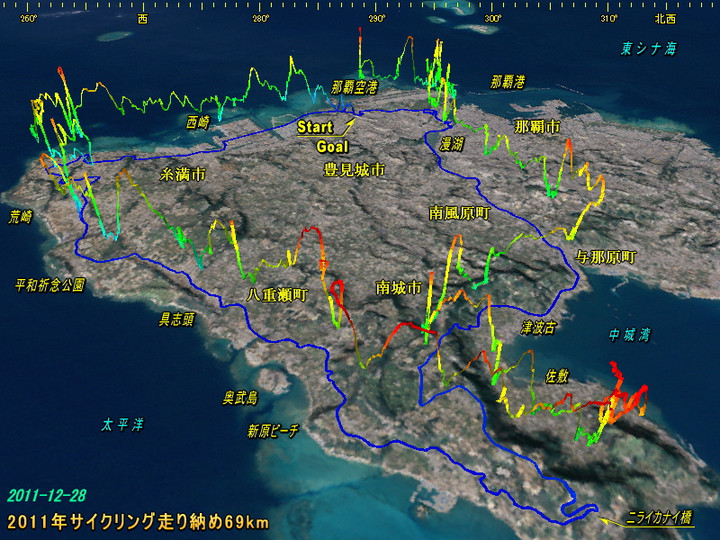The height and width of the screenshot is (540, 720).
Task: Select the 南風原町 town label
Action: click(x=458, y=213)
